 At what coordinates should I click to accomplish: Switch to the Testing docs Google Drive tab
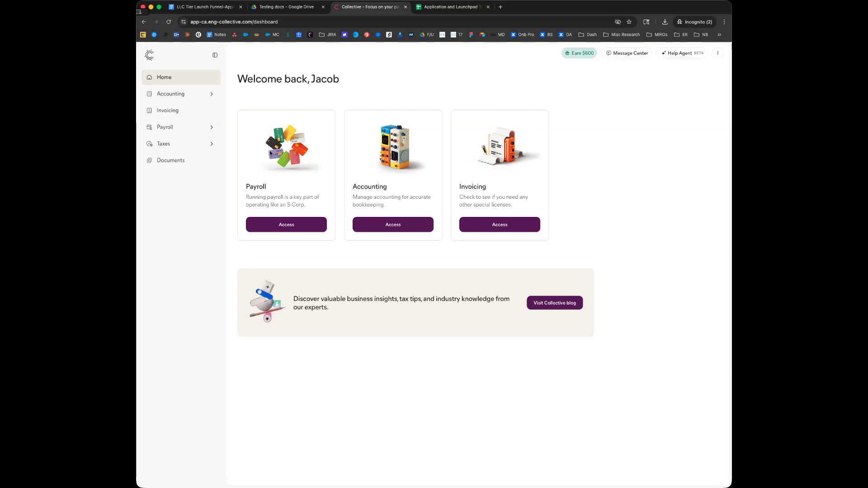point(286,7)
